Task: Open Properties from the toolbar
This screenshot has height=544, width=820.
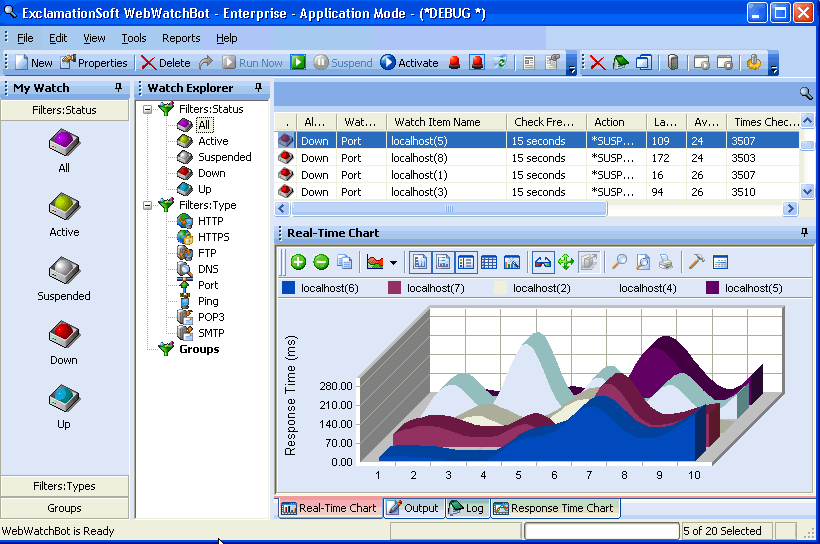Action: click(94, 63)
